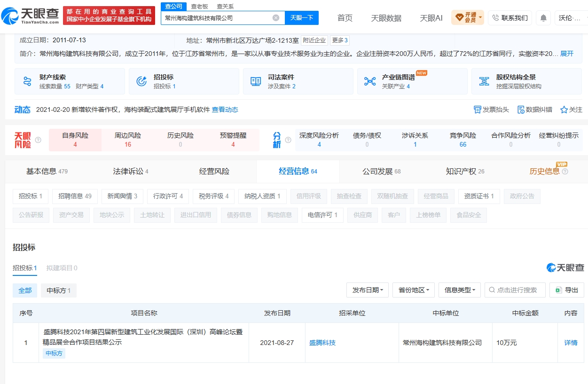588x384 pixels.
Task: Open 涉诉关系 1 analysis
Action: (x=415, y=140)
